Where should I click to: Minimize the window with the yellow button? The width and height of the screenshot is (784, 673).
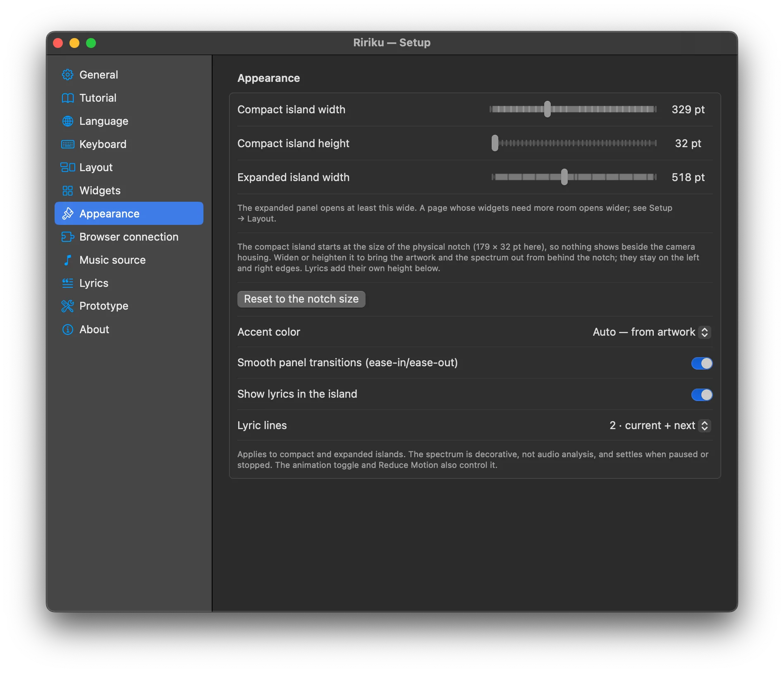74,43
